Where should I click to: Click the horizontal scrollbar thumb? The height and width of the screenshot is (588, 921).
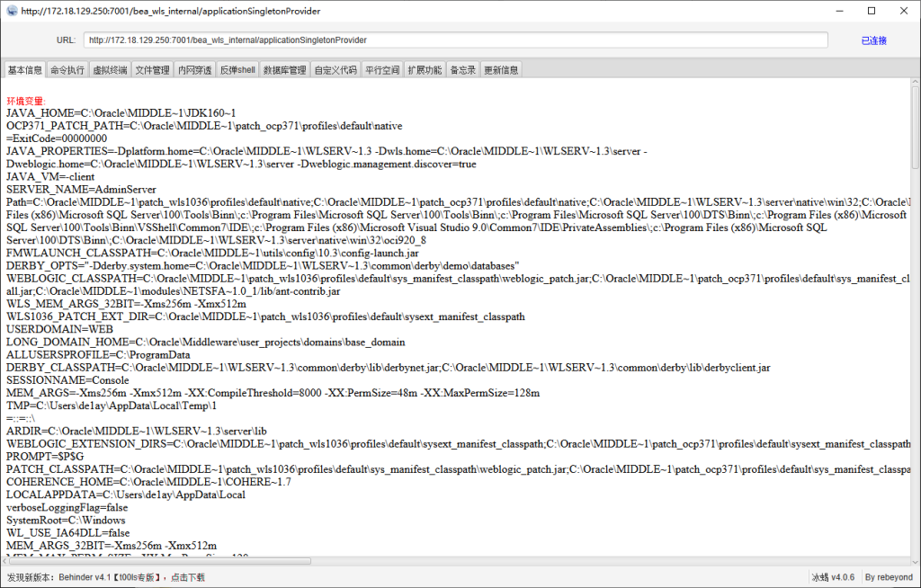pyautogui.click(x=160, y=561)
